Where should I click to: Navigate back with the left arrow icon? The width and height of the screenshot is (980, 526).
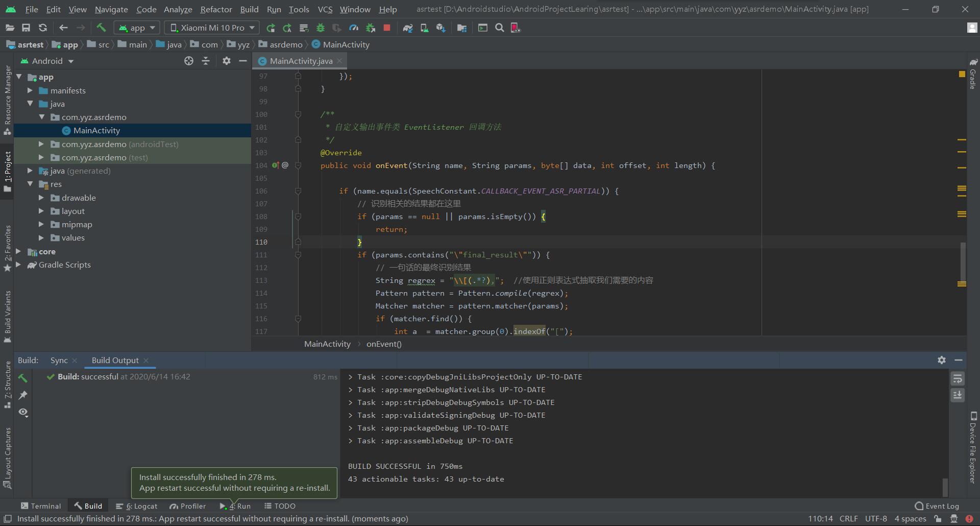tap(63, 28)
